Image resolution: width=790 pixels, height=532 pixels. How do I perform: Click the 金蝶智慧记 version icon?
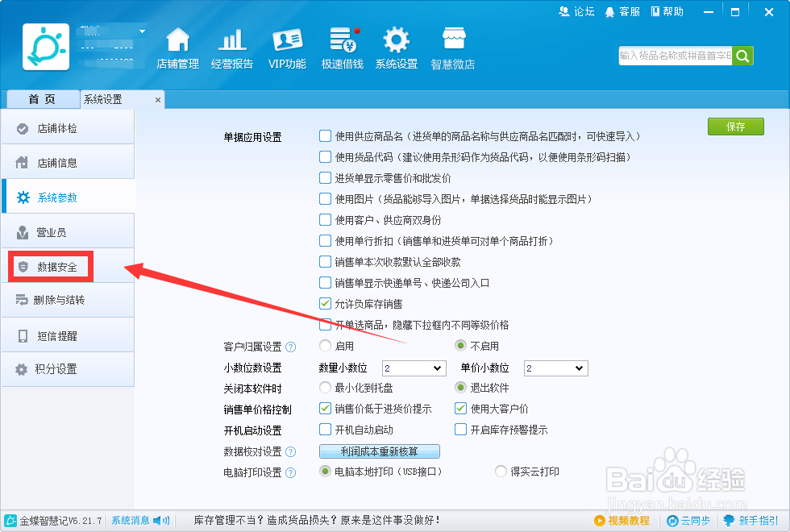click(x=10, y=521)
